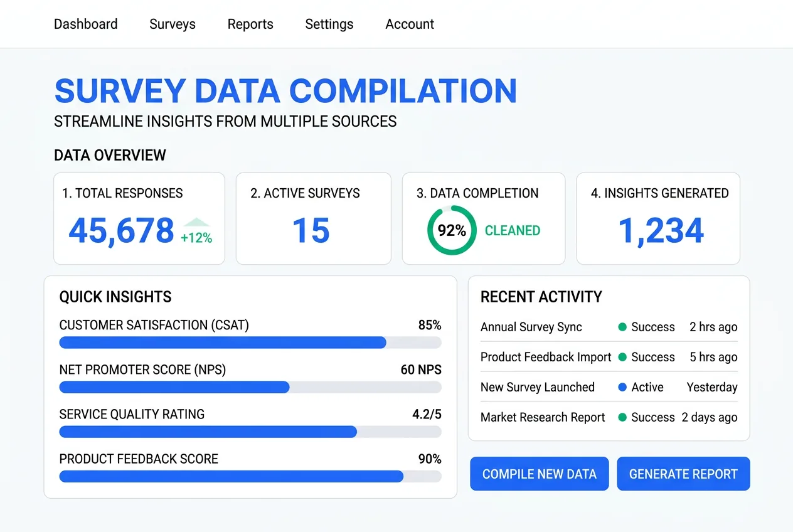
Task: Switch to the Reports section
Action: (250, 24)
